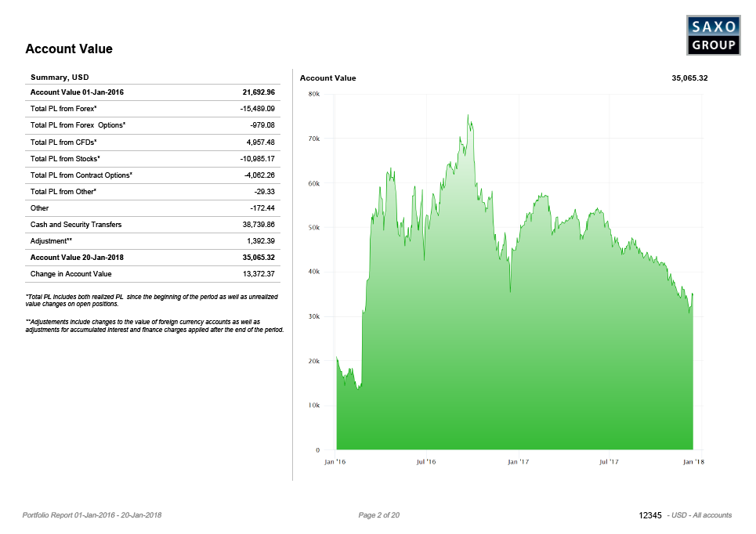Click the 80k label on the chart axis

(x=313, y=94)
